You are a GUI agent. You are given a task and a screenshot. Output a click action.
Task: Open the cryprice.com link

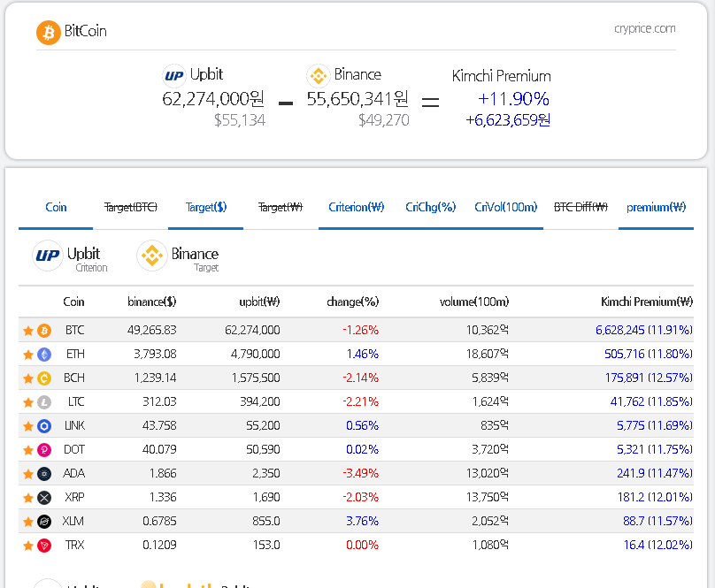[645, 28]
